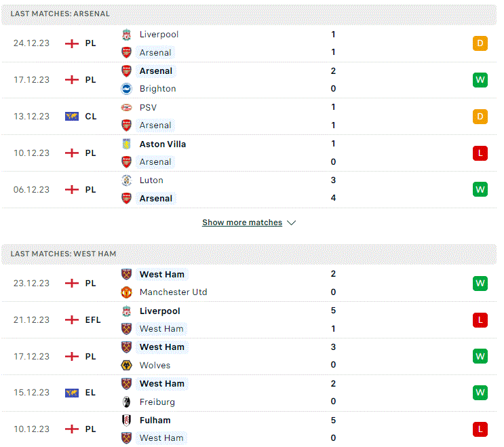Select the Last Matches: Arsenal header

[x=249, y=14]
